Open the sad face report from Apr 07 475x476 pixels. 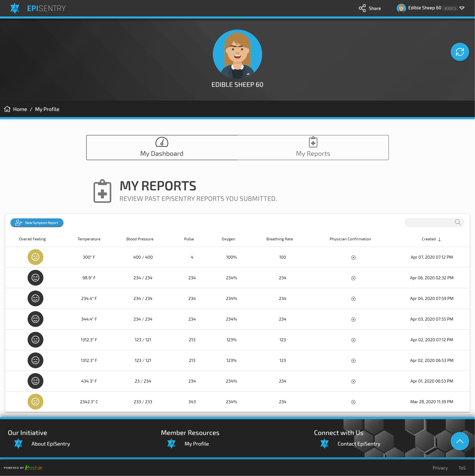[x=35, y=257]
